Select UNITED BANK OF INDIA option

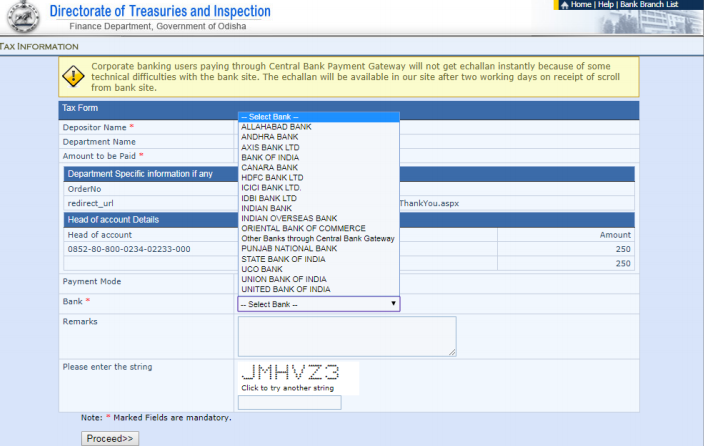click(318, 289)
